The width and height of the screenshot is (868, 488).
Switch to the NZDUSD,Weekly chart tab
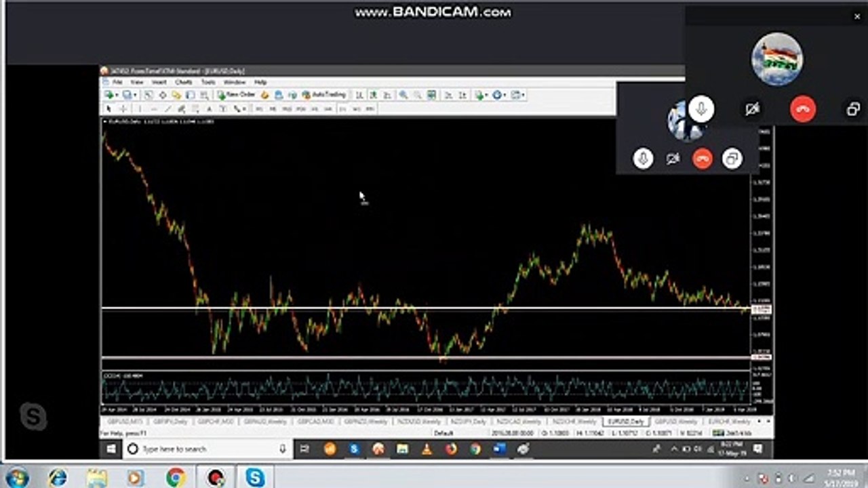tap(418, 421)
